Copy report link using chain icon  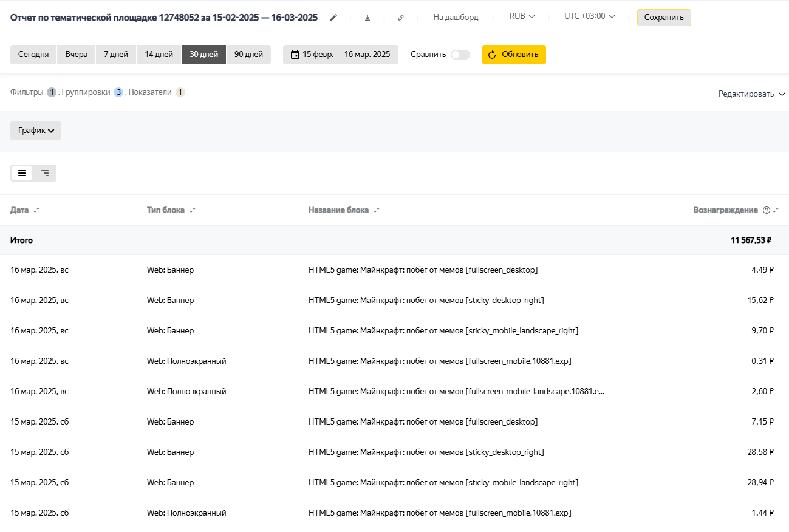click(401, 18)
